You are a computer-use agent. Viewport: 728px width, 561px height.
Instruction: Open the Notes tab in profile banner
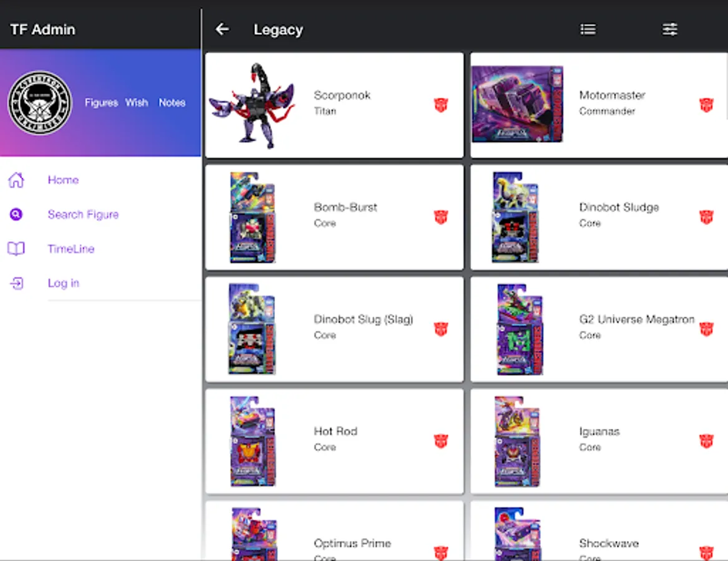pyautogui.click(x=172, y=103)
